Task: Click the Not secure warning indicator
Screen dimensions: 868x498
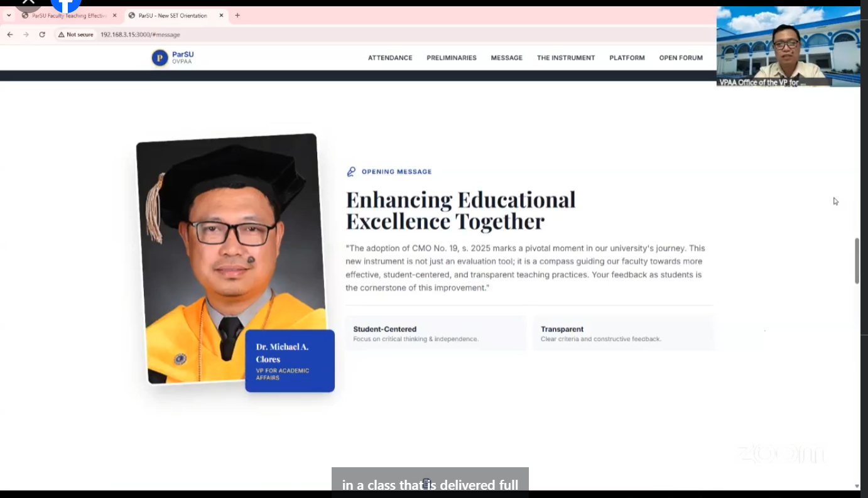Action: click(x=75, y=35)
